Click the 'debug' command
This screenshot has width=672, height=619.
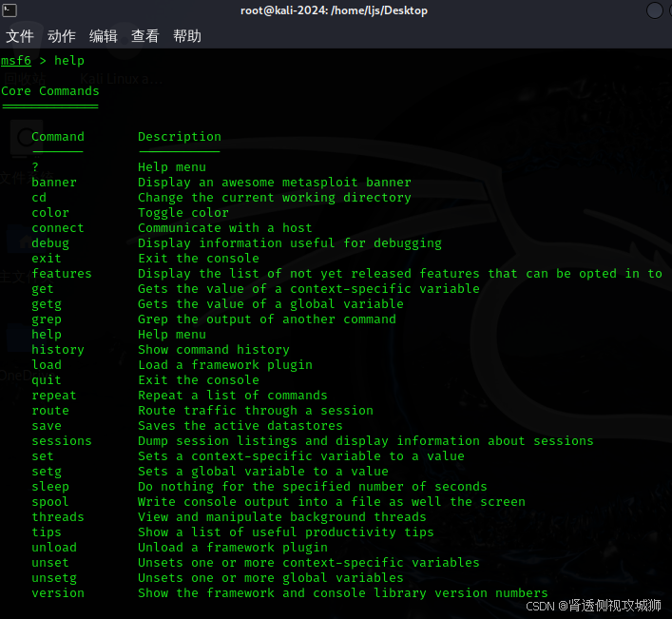50,243
